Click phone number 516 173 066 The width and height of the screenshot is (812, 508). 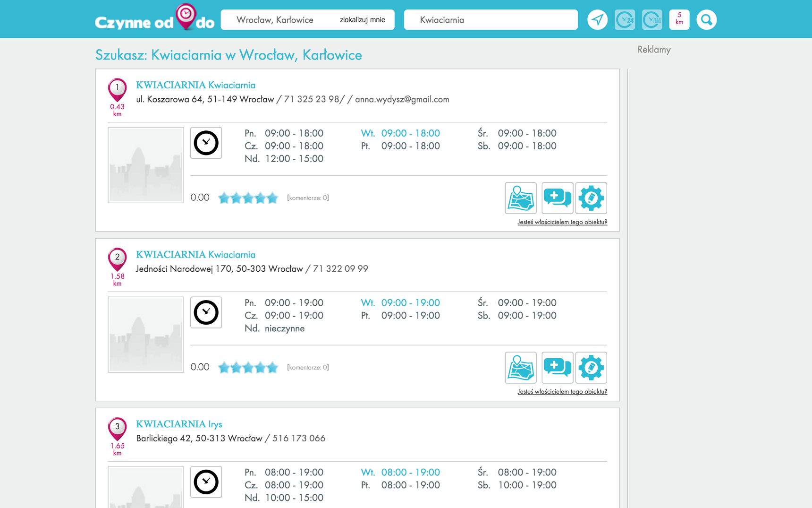299,439
